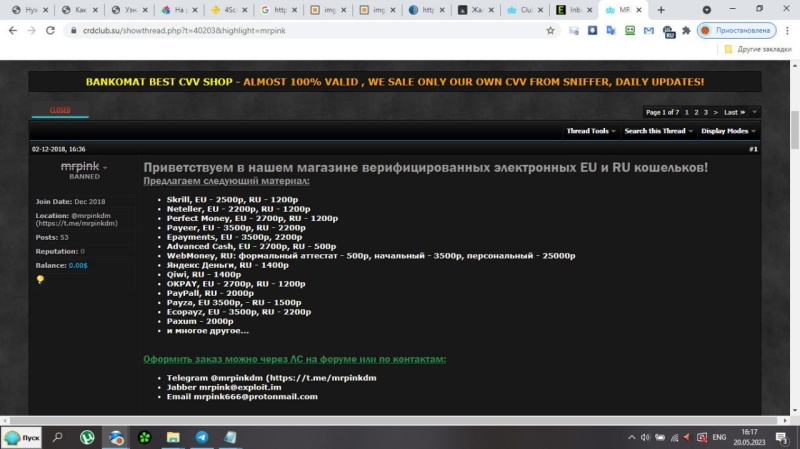Switch to the '4Sc' tab

point(230,10)
